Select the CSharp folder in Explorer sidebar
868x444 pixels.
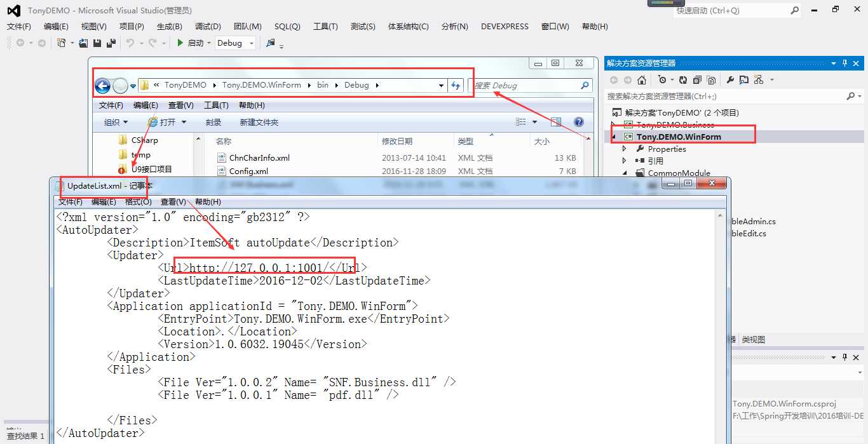(139, 140)
